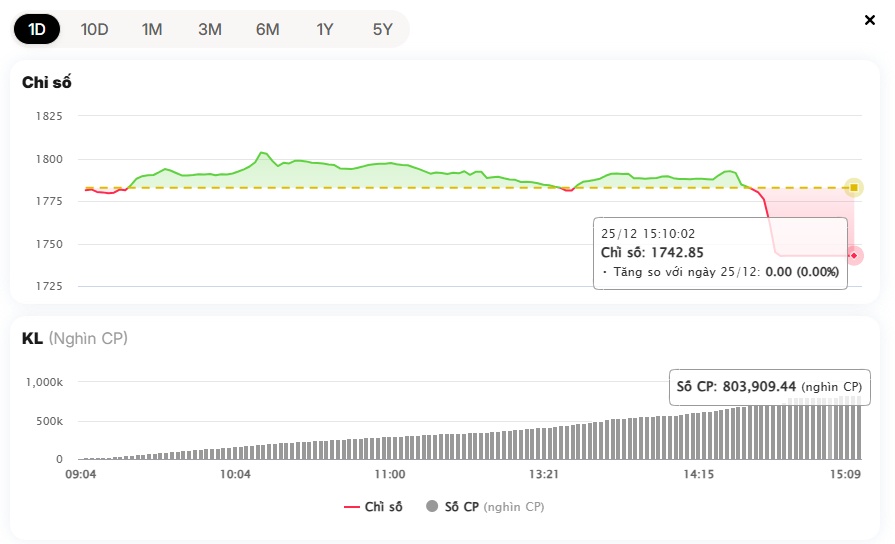
Task: Show the 3M time range
Action: click(x=210, y=29)
